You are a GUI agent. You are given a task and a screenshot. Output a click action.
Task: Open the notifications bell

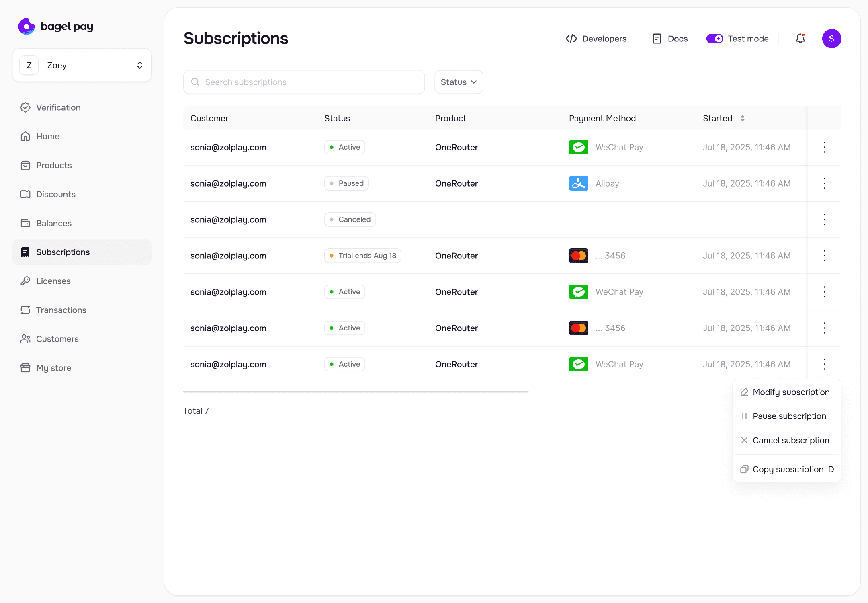(x=800, y=39)
